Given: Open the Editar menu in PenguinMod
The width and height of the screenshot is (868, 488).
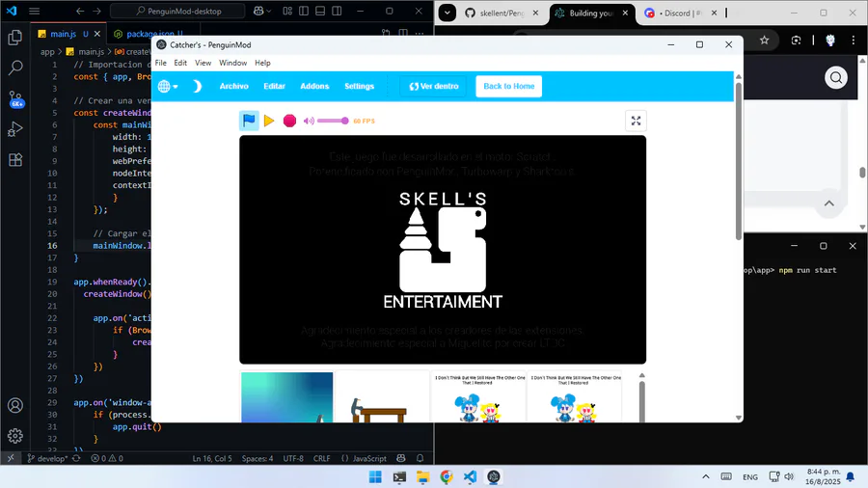Looking at the screenshot, I should click(274, 86).
